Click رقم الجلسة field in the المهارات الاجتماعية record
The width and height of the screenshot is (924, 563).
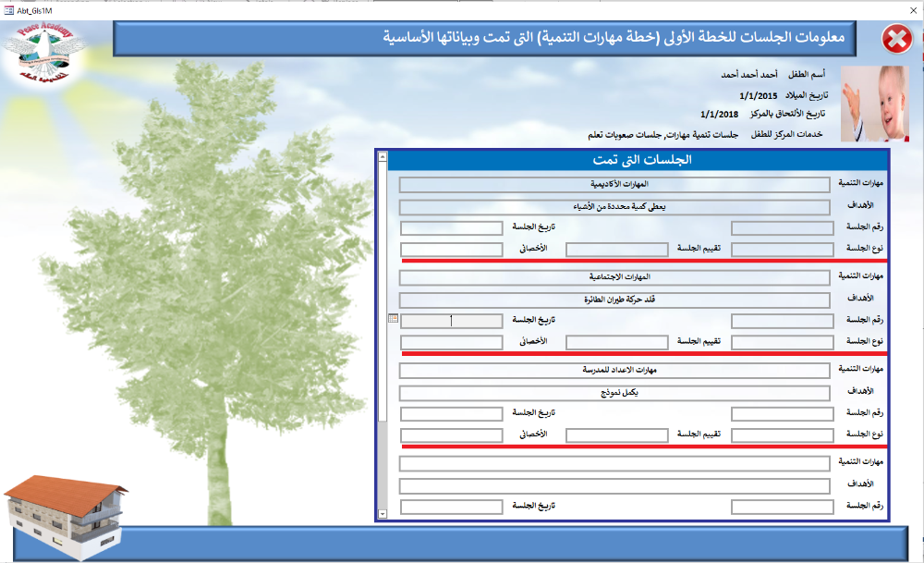[783, 321]
